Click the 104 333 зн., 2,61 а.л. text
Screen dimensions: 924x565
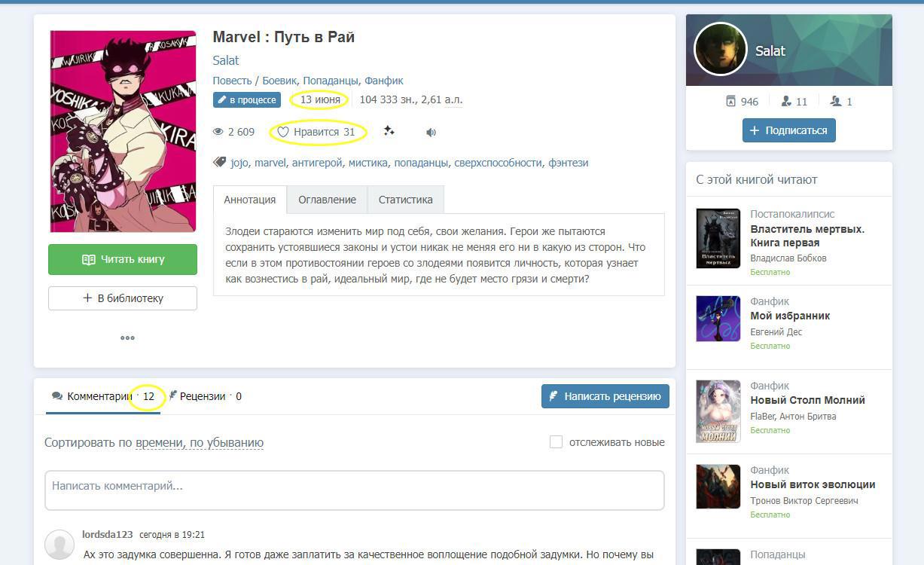point(411,99)
